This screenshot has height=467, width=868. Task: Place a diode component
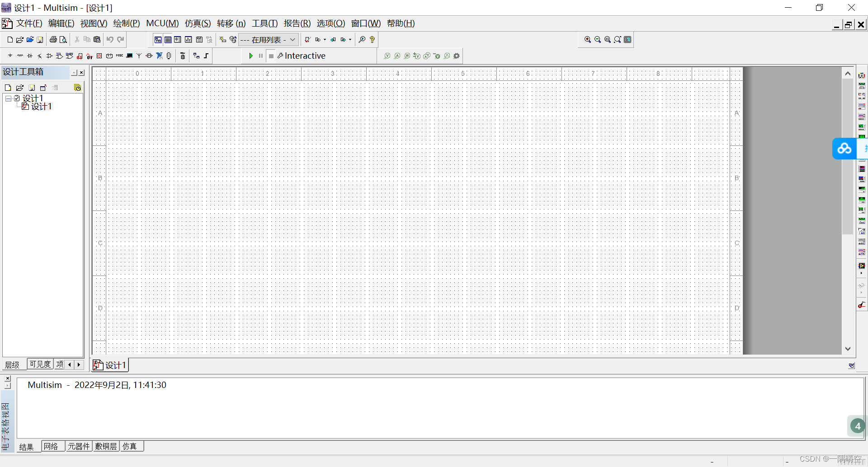click(x=30, y=56)
